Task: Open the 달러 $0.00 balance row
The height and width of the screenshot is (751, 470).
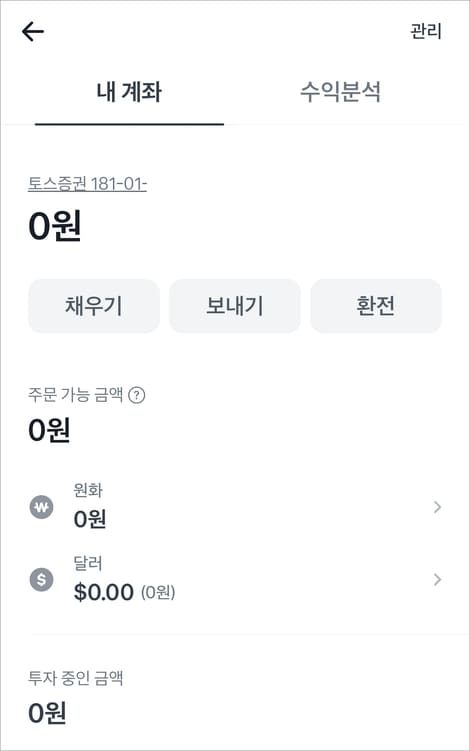Action: pyautogui.click(x=235, y=580)
